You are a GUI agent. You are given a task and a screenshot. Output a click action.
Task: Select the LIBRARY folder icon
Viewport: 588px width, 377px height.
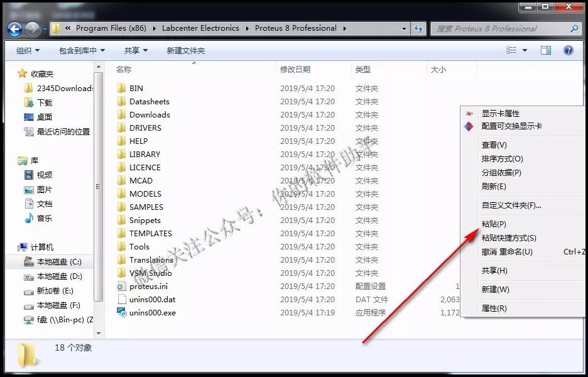pyautogui.click(x=121, y=154)
